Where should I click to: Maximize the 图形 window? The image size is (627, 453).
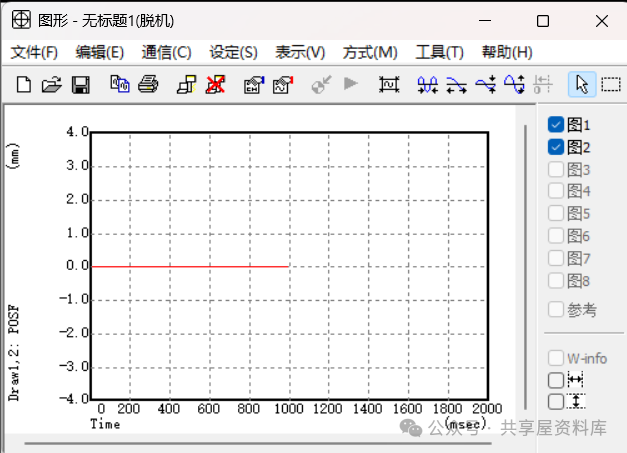tap(543, 20)
